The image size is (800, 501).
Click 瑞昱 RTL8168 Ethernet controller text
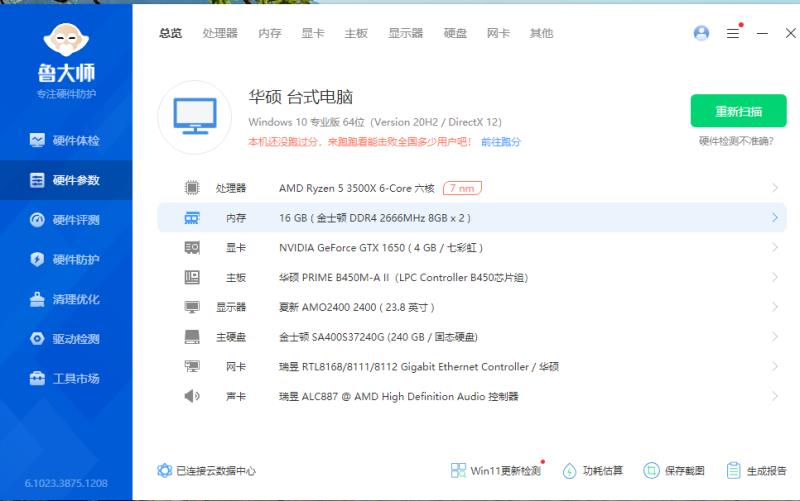pos(419,366)
